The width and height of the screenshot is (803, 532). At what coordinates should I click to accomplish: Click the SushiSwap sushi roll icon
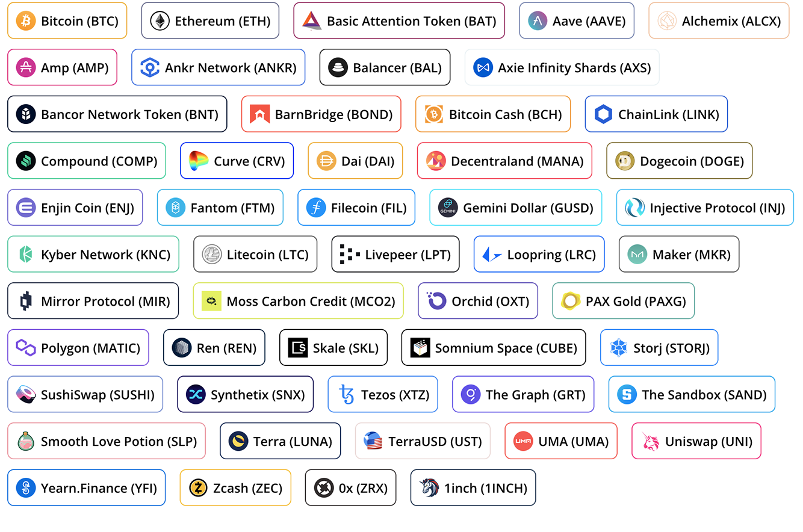click(26, 395)
